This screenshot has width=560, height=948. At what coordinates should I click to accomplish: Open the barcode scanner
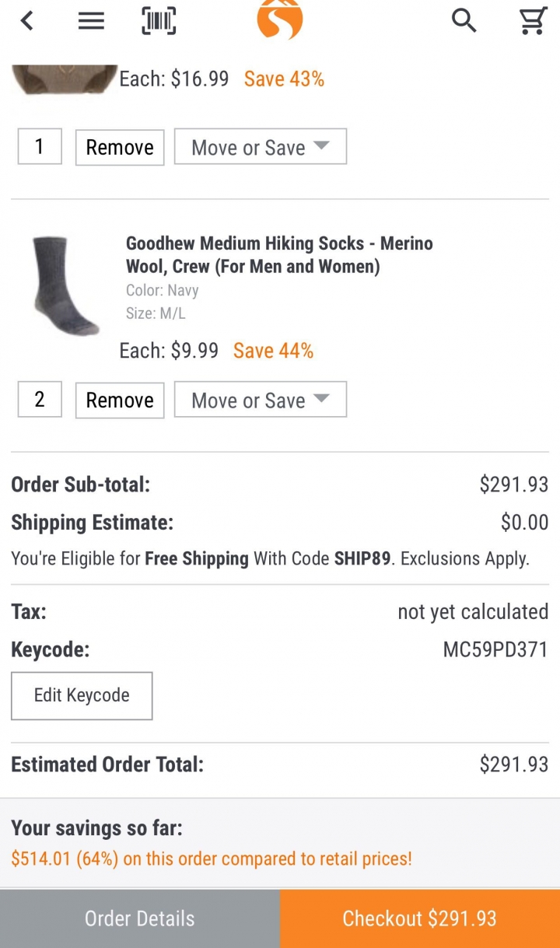(159, 21)
